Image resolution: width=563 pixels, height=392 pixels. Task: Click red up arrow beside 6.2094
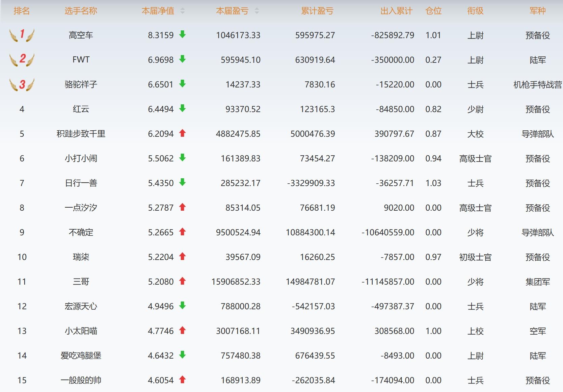click(x=183, y=133)
